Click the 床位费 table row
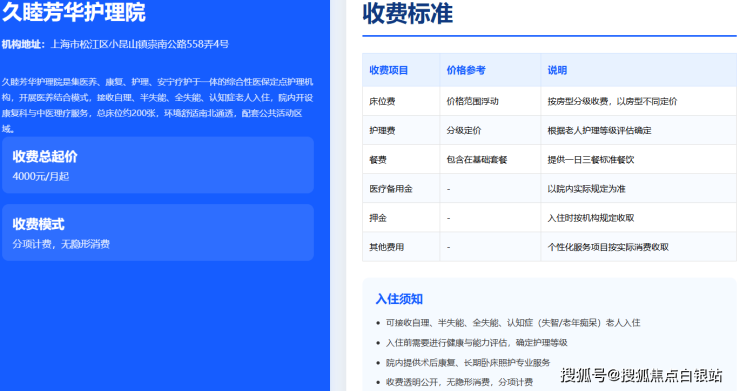The width and height of the screenshot is (740, 391). coord(549,101)
